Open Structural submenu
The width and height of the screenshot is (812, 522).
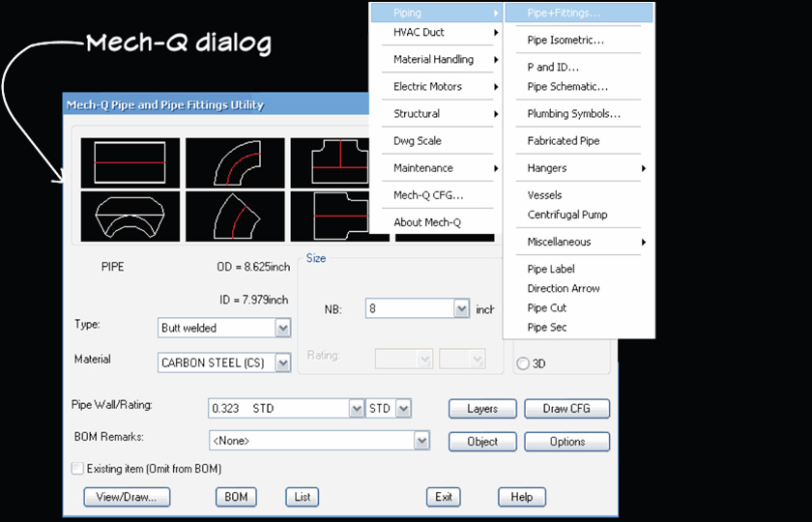437,114
